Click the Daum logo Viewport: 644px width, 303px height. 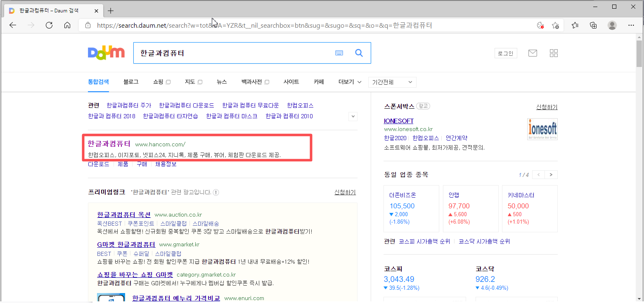(106, 53)
